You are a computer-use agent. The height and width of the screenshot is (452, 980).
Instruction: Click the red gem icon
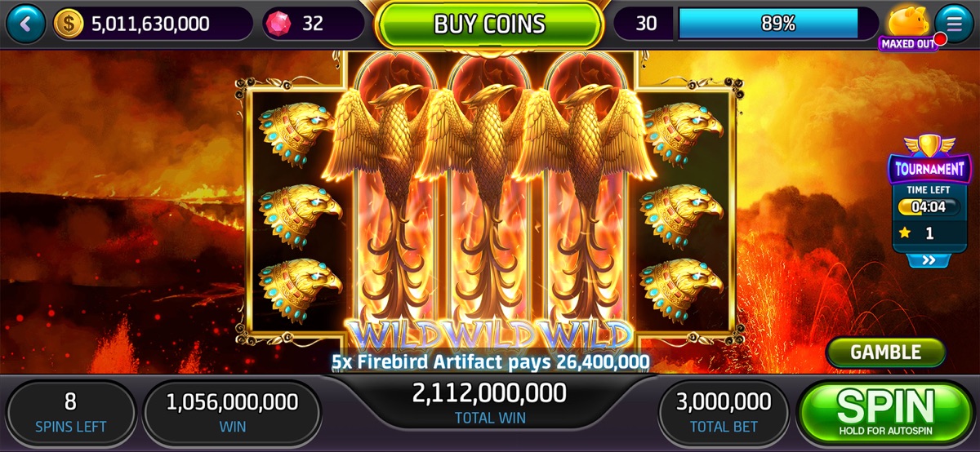click(278, 24)
